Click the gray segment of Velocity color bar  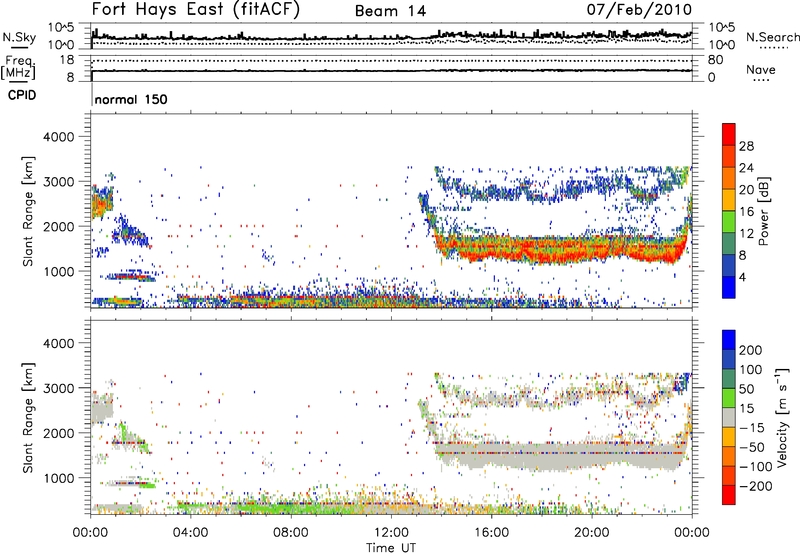coord(729,417)
